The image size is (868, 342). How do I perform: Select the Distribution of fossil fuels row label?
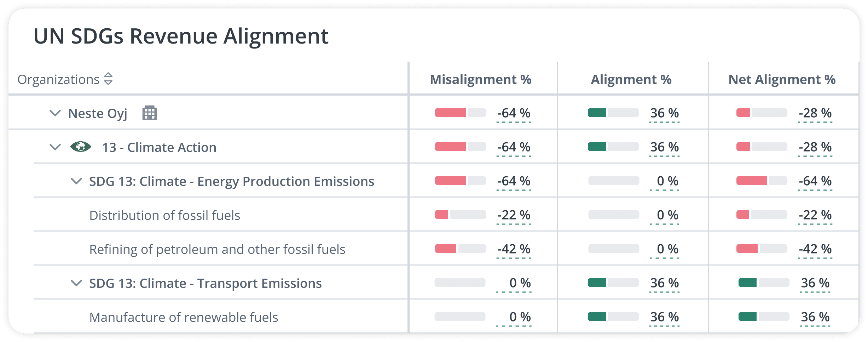pos(164,215)
